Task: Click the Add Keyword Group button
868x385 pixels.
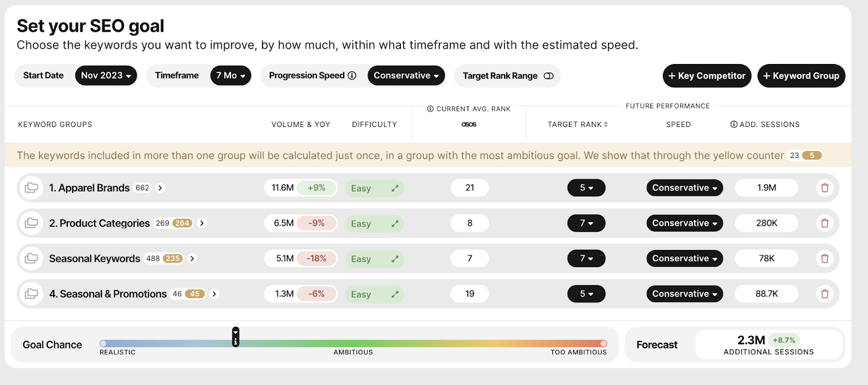Action: coord(801,76)
